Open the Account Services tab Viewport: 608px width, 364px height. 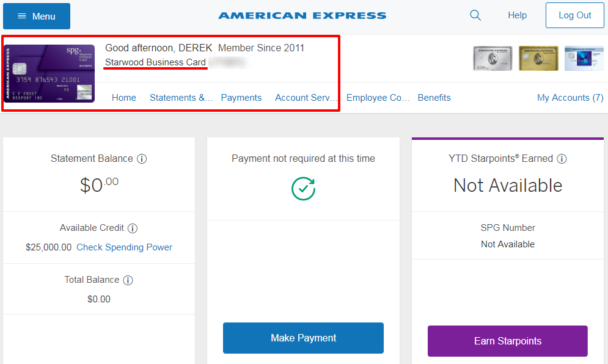(306, 98)
